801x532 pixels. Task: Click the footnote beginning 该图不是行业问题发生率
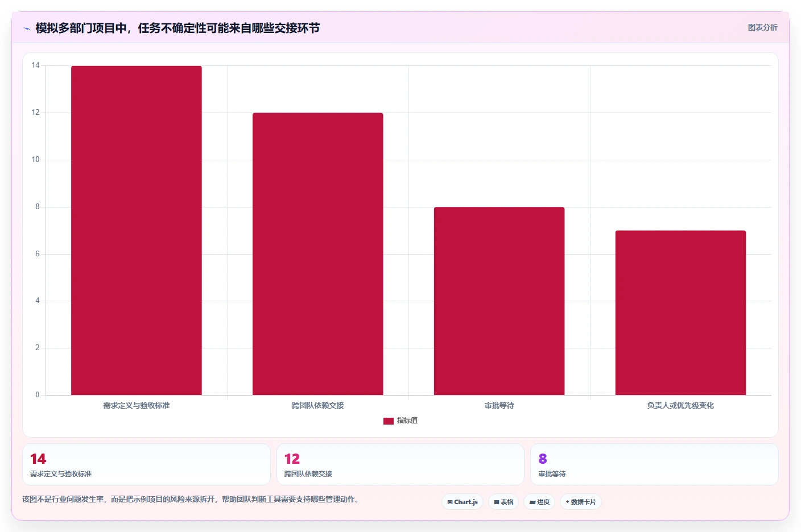191,499
